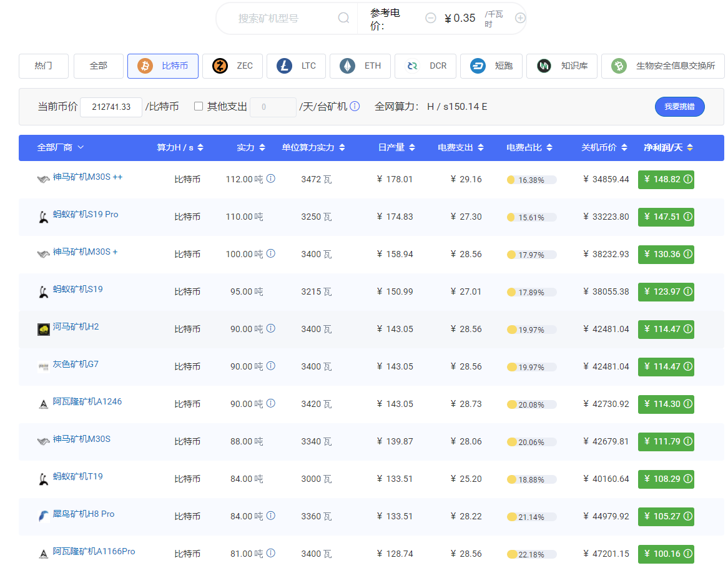The width and height of the screenshot is (728, 573).
Task: Click the 16.38% electricity ratio bar
Action: pyautogui.click(x=531, y=180)
